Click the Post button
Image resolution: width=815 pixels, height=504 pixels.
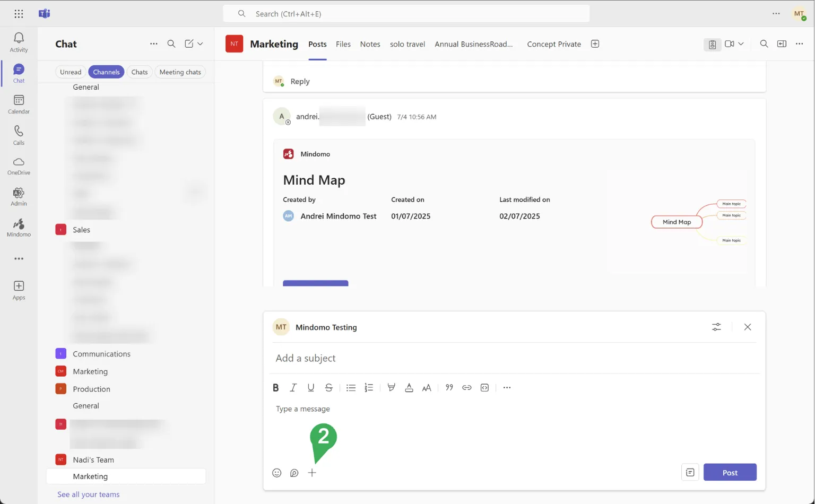730,472
